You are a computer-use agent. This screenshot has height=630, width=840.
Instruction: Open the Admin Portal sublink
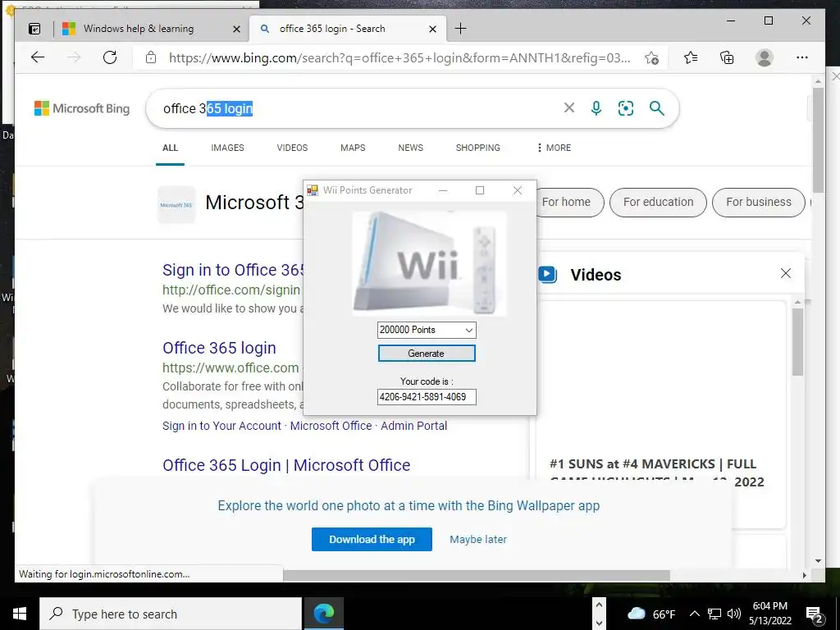click(413, 426)
